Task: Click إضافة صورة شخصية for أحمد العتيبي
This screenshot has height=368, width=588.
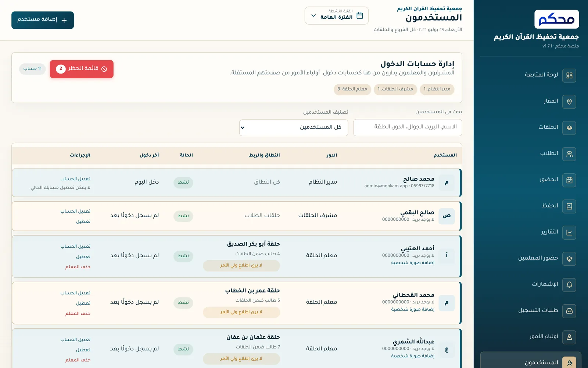Action: pyautogui.click(x=413, y=263)
